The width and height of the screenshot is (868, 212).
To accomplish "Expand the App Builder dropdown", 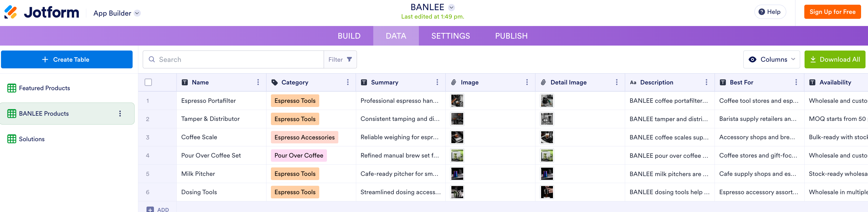I will pyautogui.click(x=137, y=13).
